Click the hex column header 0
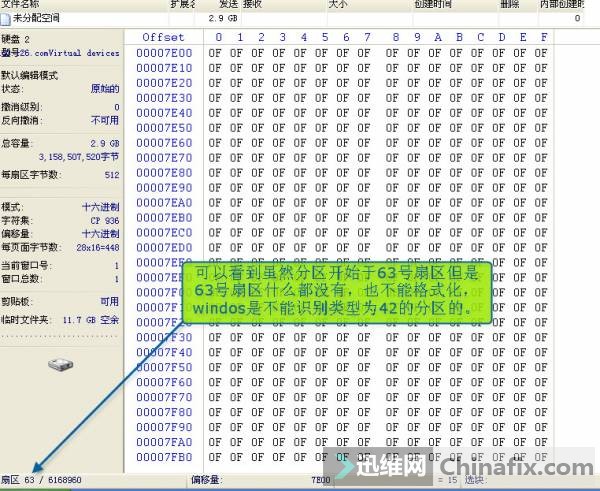This screenshot has height=491, width=600. 218,37
